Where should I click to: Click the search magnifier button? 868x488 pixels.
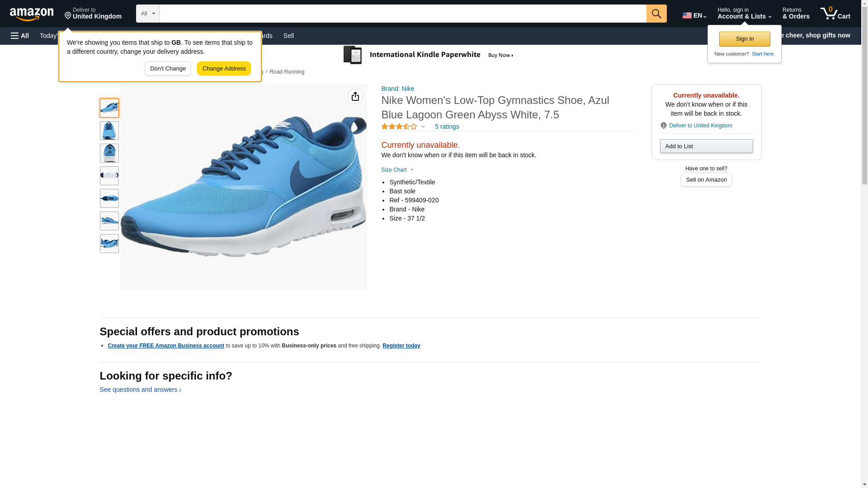click(x=656, y=14)
